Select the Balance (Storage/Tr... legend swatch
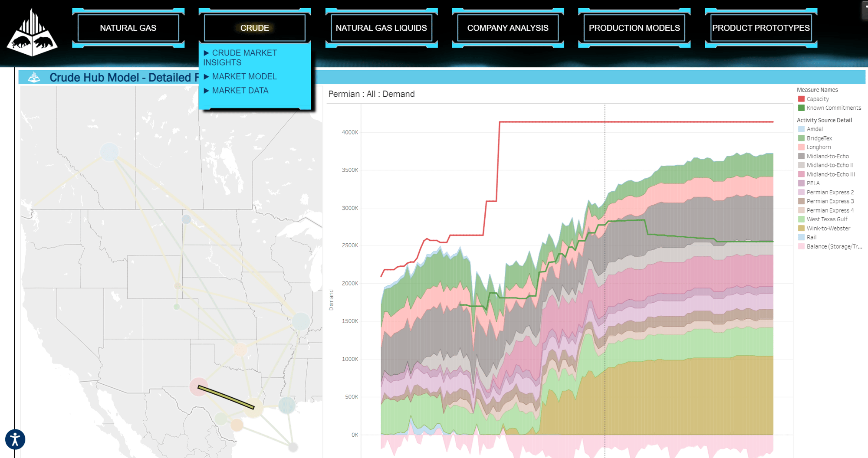This screenshot has height=458, width=868. (x=801, y=246)
